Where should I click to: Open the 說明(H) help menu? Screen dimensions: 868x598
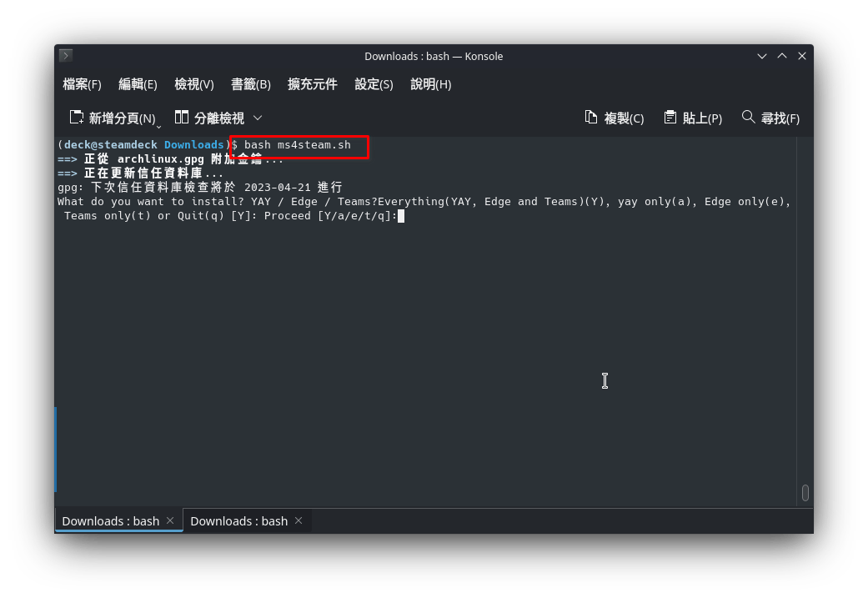431,84
